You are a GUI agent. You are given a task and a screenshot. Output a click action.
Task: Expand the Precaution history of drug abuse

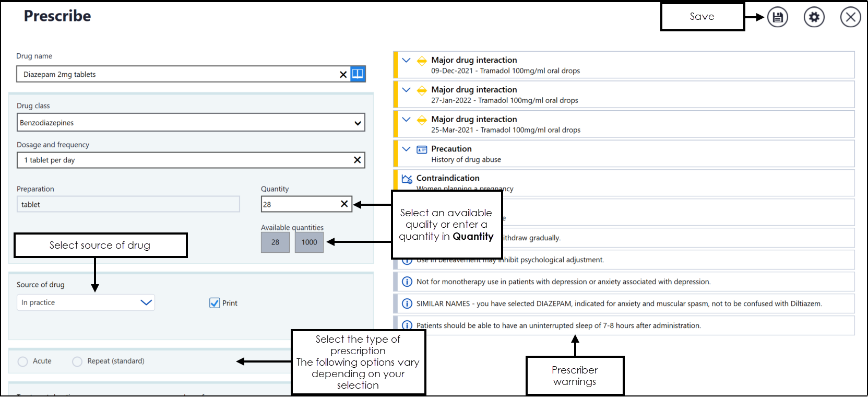[406, 149]
